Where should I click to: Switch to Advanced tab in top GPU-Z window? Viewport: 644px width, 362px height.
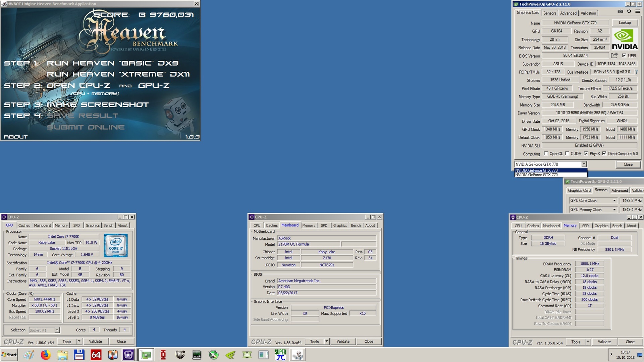click(569, 13)
